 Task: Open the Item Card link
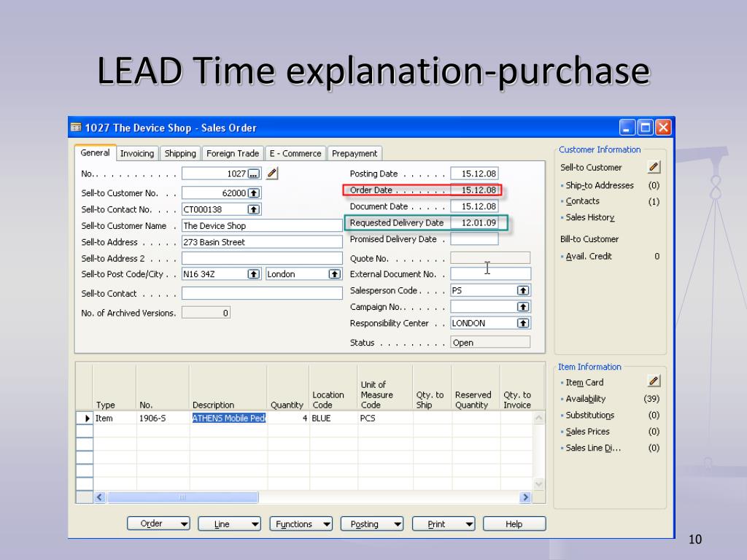[584, 382]
